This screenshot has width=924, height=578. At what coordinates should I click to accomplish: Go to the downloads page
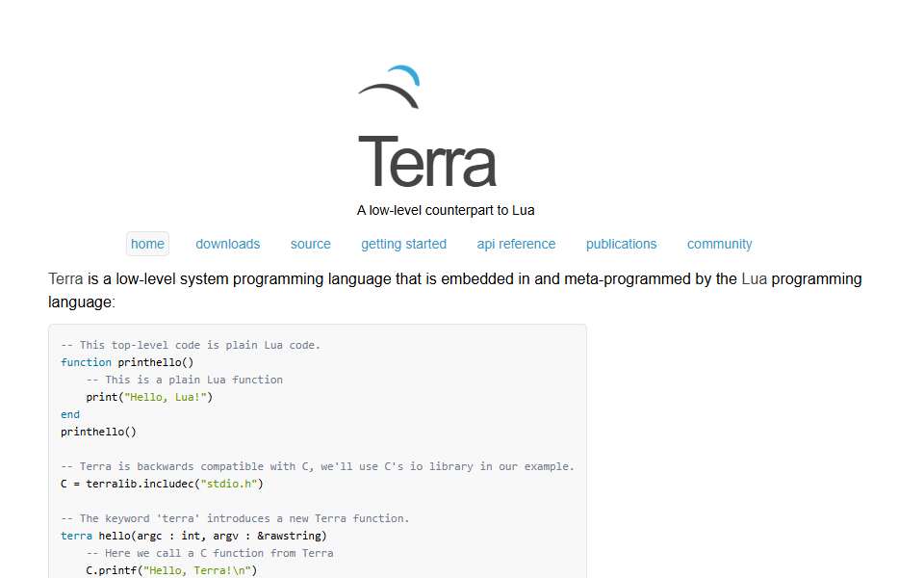[227, 244]
